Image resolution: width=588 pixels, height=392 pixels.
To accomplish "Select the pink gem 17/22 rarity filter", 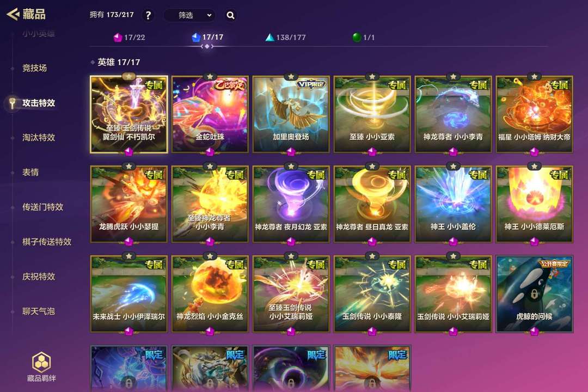I will point(130,38).
